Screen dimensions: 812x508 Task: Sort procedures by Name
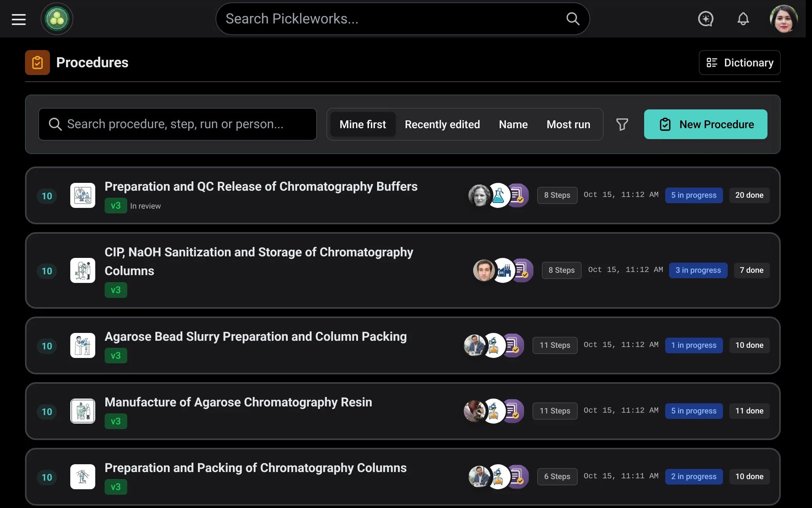(513, 124)
